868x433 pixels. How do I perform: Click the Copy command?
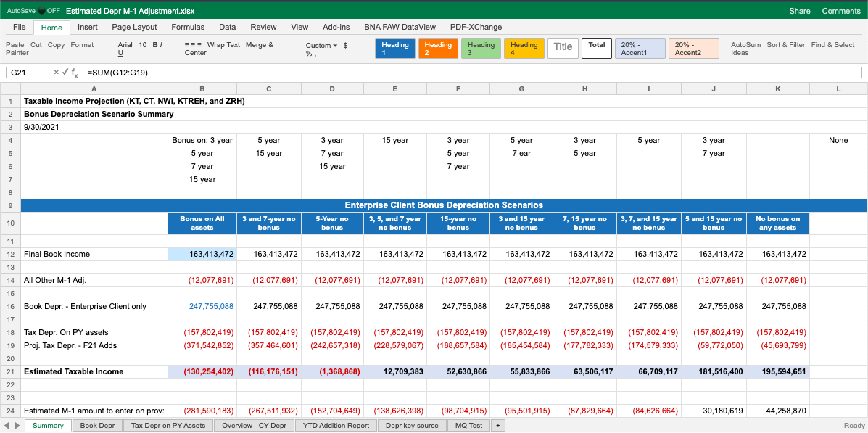(56, 45)
